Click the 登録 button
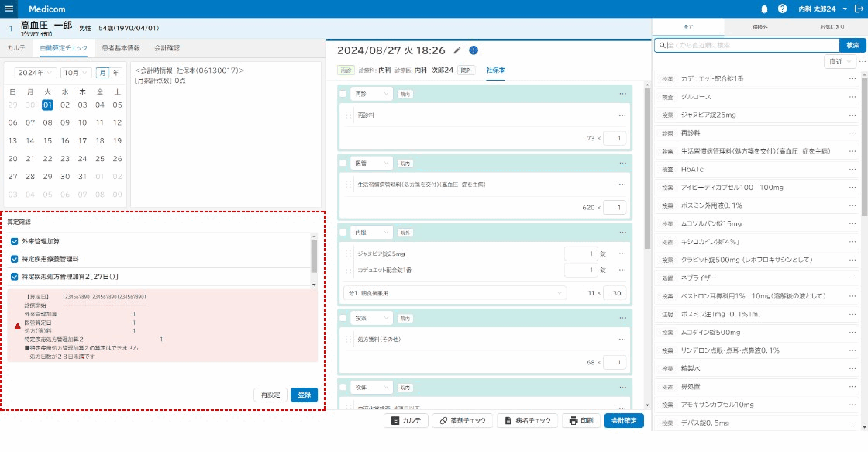The height and width of the screenshot is (452, 868). [304, 395]
